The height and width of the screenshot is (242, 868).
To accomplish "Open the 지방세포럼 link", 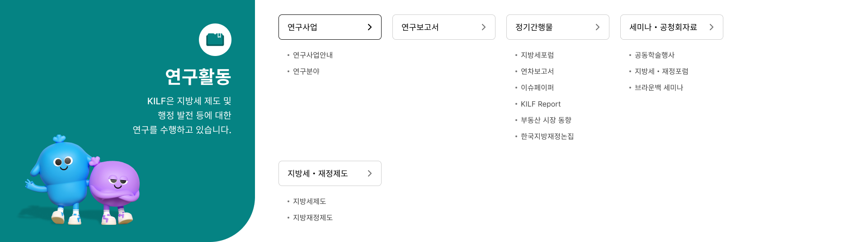I will [x=537, y=55].
